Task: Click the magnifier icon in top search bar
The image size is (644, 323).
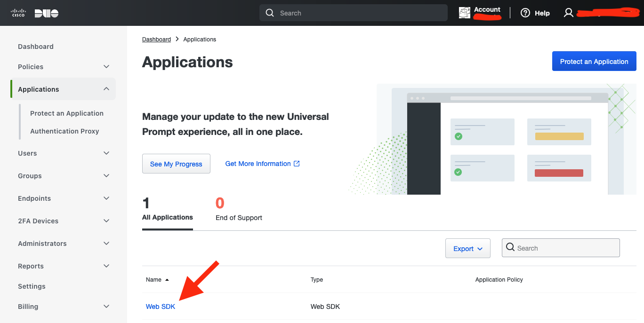Action: pyautogui.click(x=270, y=13)
